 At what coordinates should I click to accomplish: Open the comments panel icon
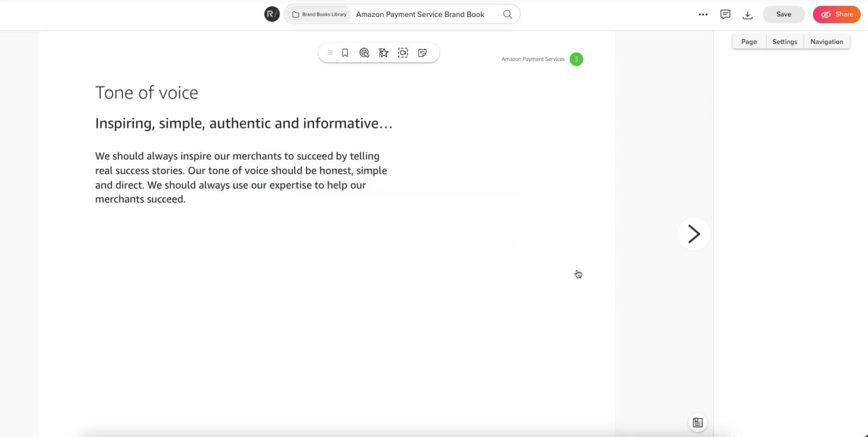725,14
